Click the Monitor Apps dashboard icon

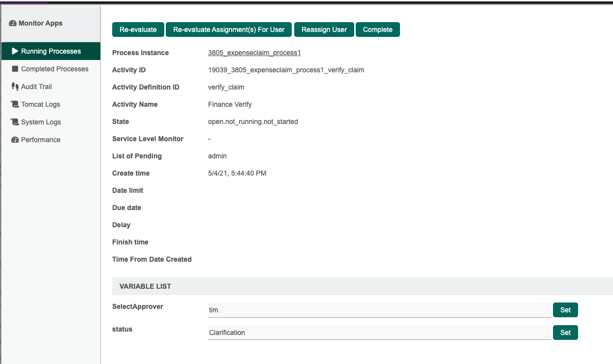13,23
